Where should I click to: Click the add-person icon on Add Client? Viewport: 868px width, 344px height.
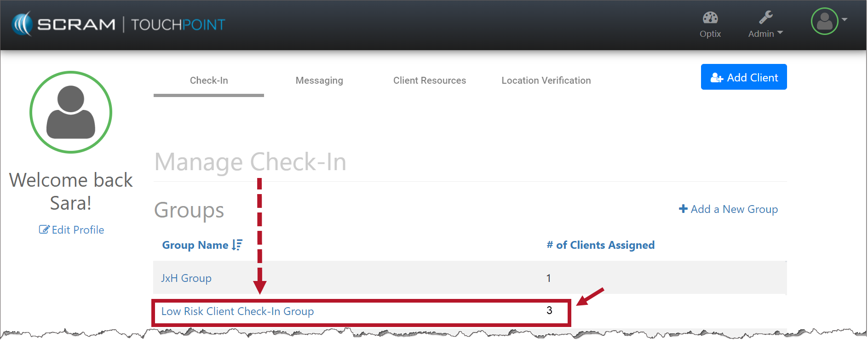716,78
